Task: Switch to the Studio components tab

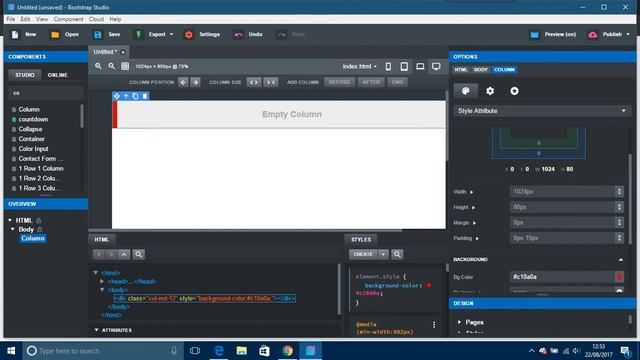Action: coord(25,75)
